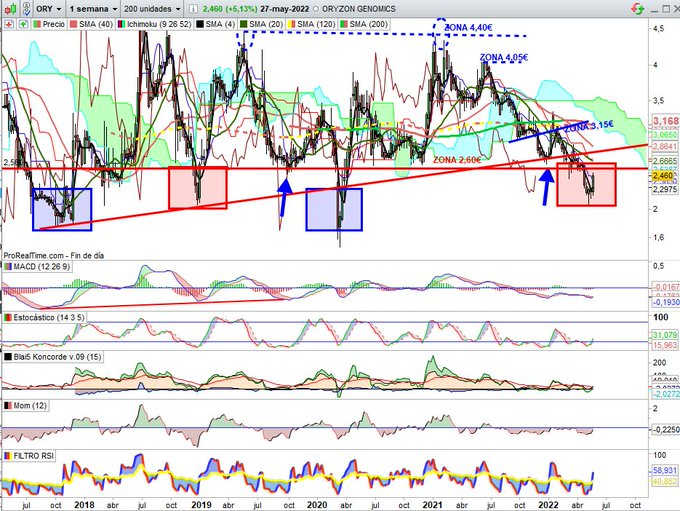Click the 2,2975 price axis label

pyautogui.click(x=665, y=189)
